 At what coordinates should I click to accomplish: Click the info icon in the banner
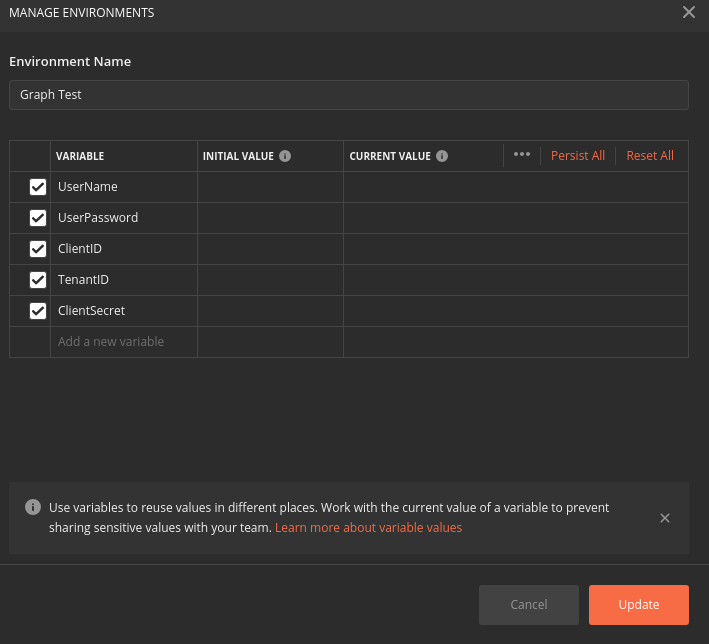pos(33,507)
